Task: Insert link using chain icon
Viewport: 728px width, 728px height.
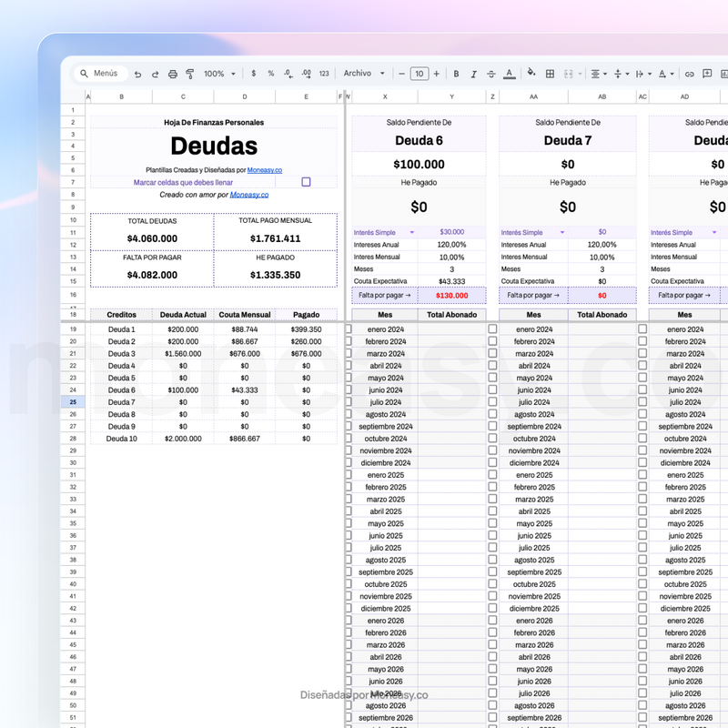Action: 689,74
